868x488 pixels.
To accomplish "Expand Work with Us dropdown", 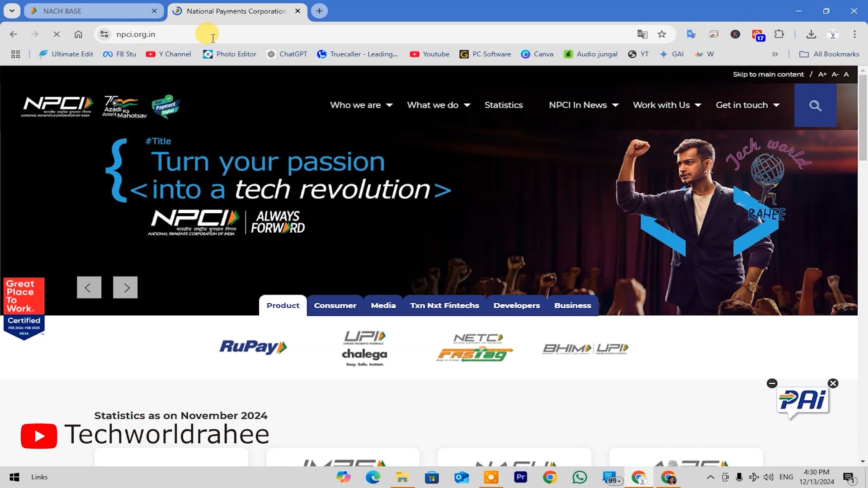I will click(667, 105).
